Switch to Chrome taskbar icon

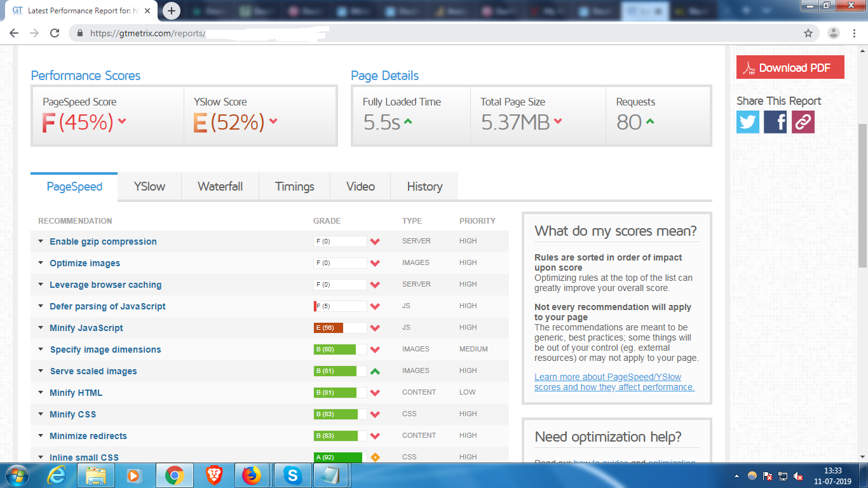click(174, 475)
